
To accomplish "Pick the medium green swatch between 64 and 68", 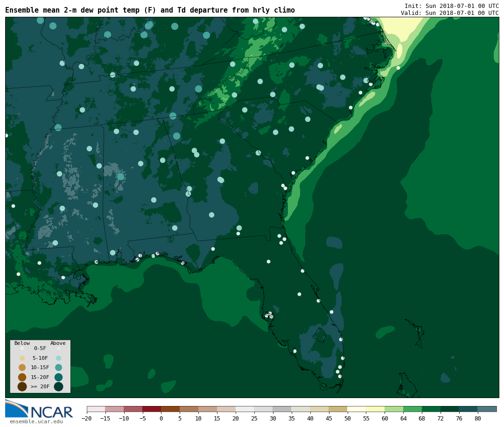I will coord(413,409).
